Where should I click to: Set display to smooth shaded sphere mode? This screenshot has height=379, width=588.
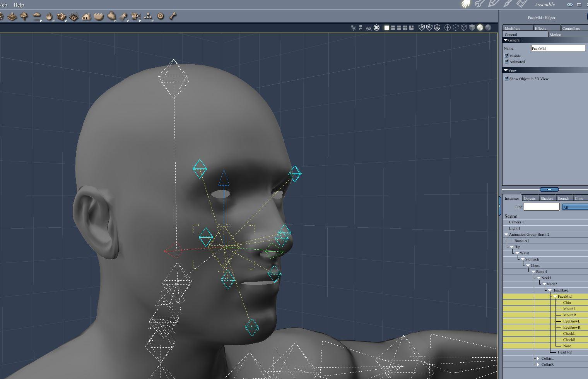coord(480,28)
